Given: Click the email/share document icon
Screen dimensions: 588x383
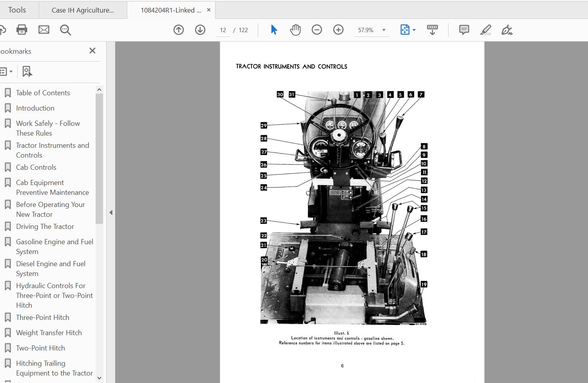Looking at the screenshot, I should (x=43, y=29).
